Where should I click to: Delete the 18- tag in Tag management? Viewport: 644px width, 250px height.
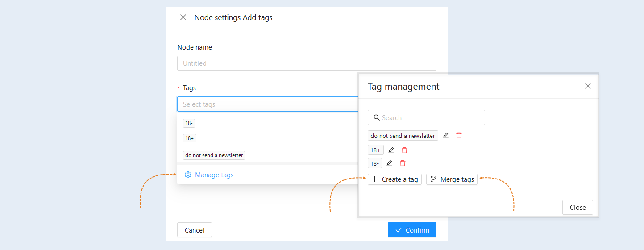coord(403,163)
